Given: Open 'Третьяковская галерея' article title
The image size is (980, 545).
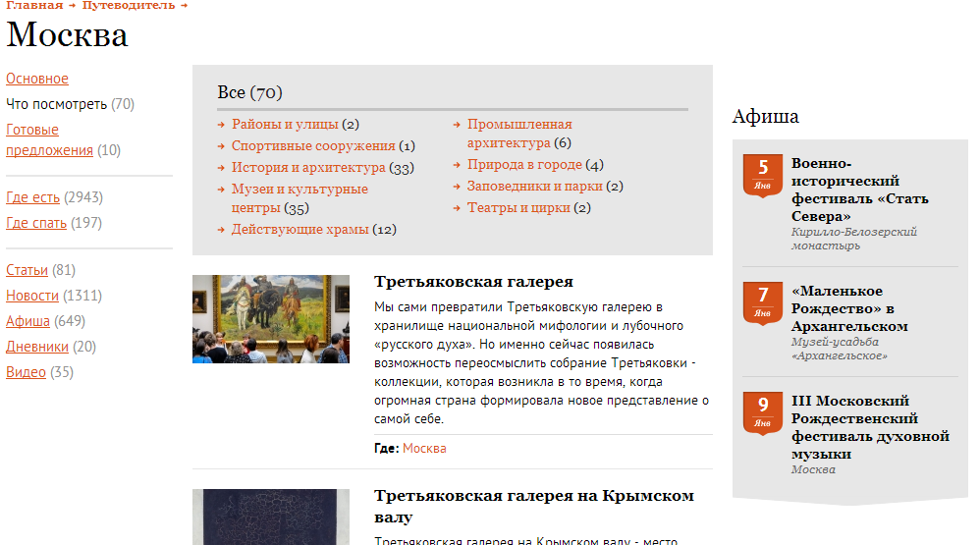Looking at the screenshot, I should coord(473,282).
